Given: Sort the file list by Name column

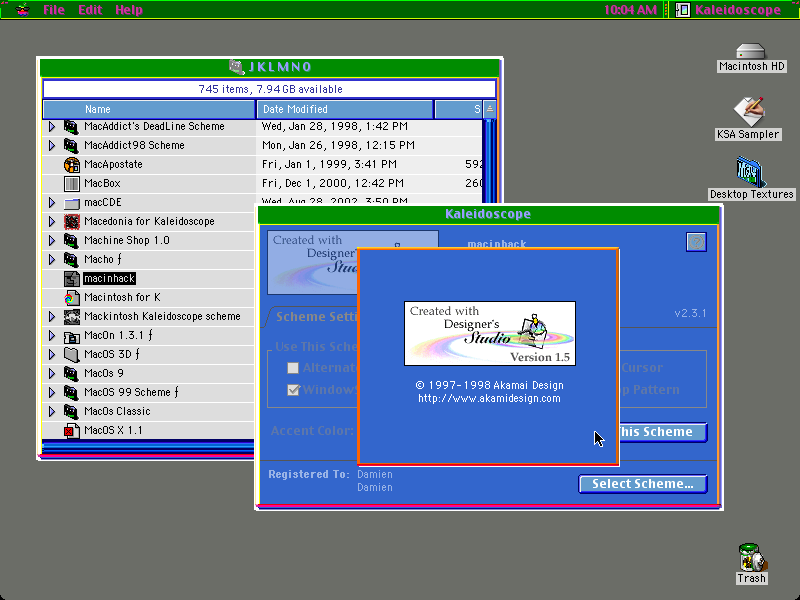Looking at the screenshot, I should [x=149, y=109].
